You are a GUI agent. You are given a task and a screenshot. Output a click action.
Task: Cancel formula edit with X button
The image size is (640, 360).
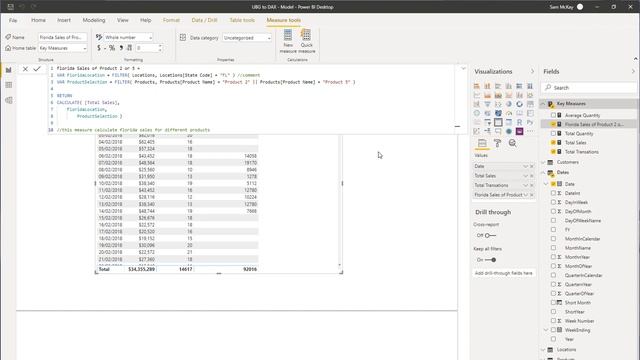click(x=25, y=69)
